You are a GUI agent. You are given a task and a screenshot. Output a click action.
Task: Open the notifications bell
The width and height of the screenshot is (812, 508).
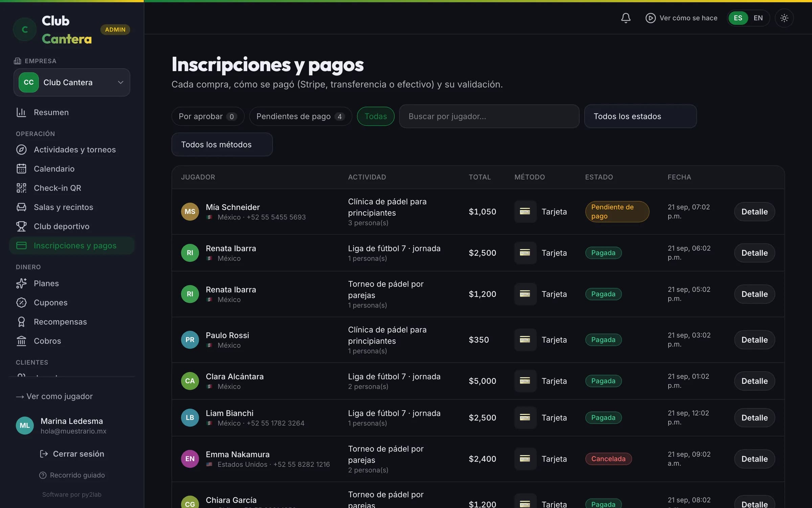[626, 18]
